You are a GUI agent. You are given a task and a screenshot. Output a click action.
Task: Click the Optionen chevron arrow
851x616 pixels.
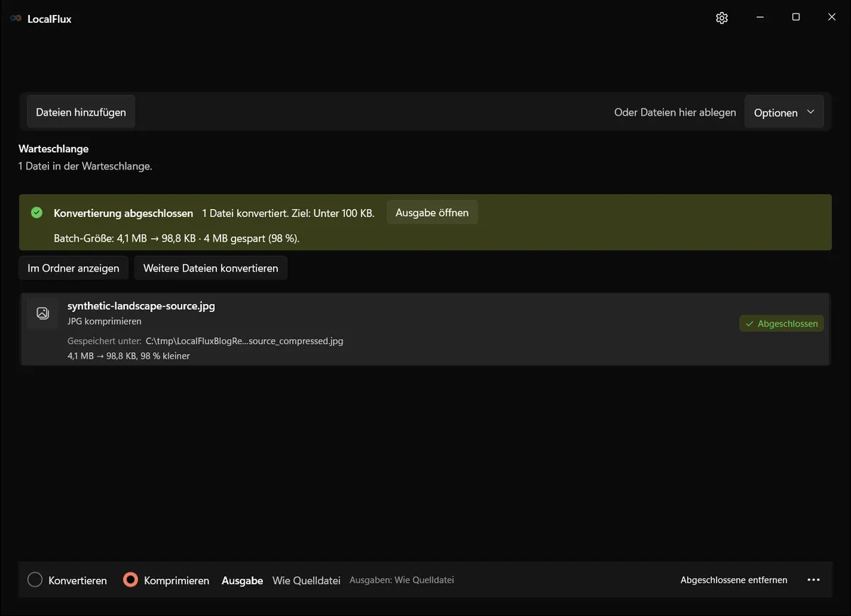click(x=811, y=112)
